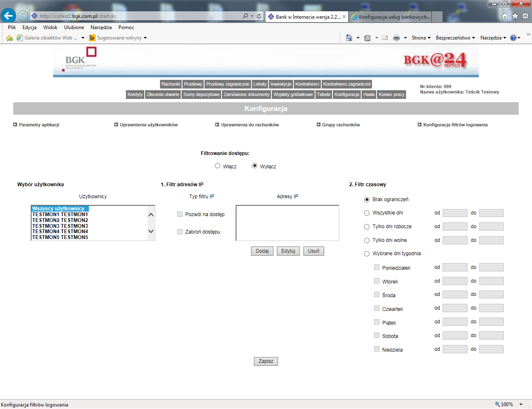This screenshot has width=532, height=409.
Task: Open the Strona dropdown menu
Action: (x=421, y=38)
